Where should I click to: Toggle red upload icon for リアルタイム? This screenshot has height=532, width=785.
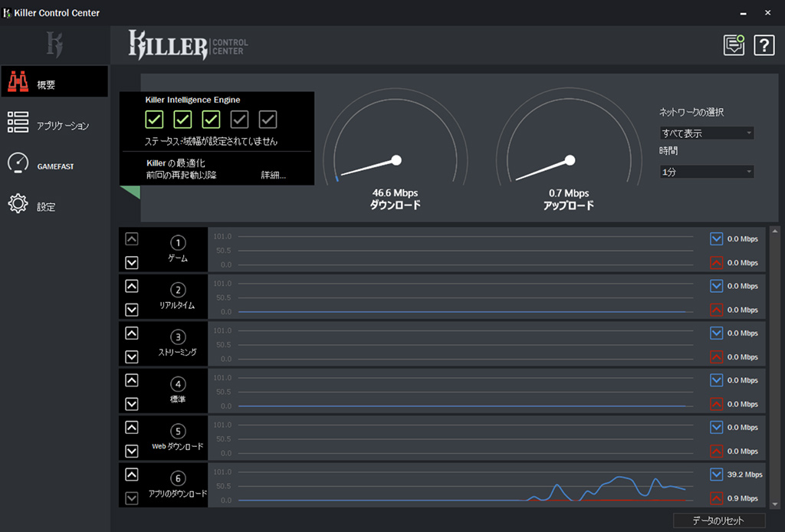click(717, 310)
